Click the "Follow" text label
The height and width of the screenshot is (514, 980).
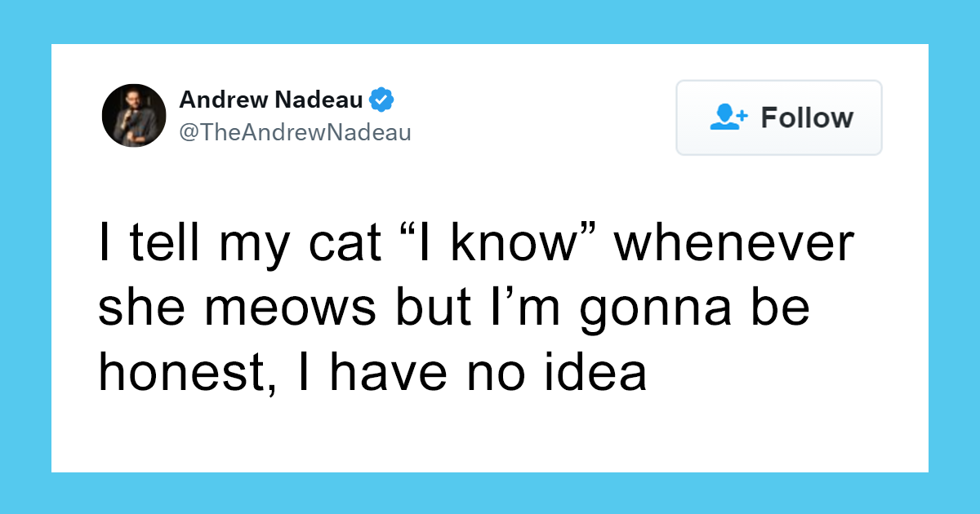pos(807,117)
